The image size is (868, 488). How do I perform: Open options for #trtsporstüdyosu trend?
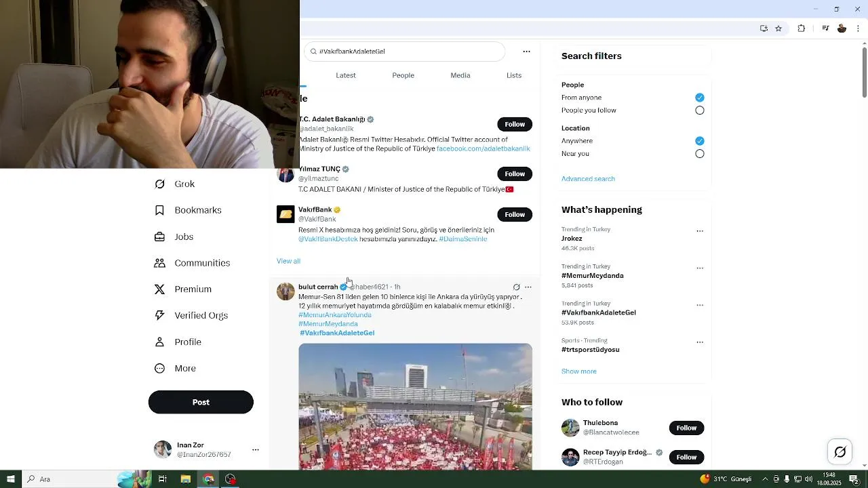(x=700, y=342)
